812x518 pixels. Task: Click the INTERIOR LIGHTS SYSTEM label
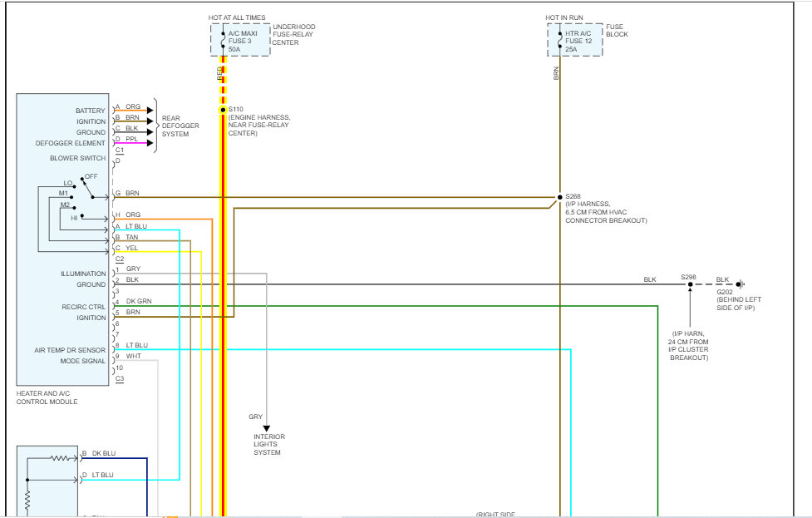point(269,445)
